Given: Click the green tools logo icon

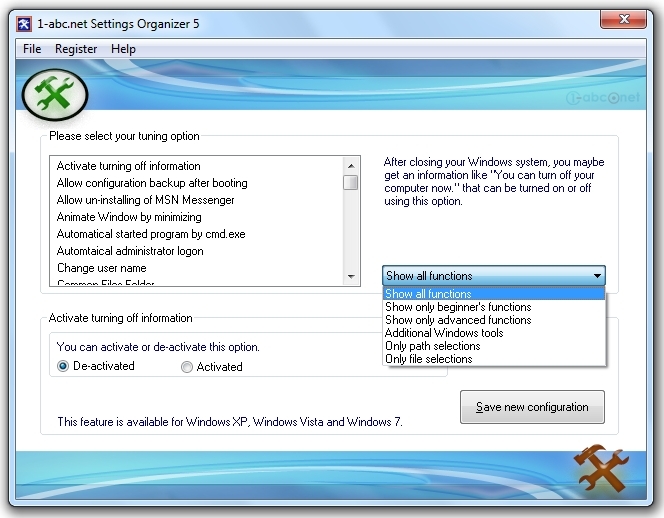Looking at the screenshot, I should 55,93.
